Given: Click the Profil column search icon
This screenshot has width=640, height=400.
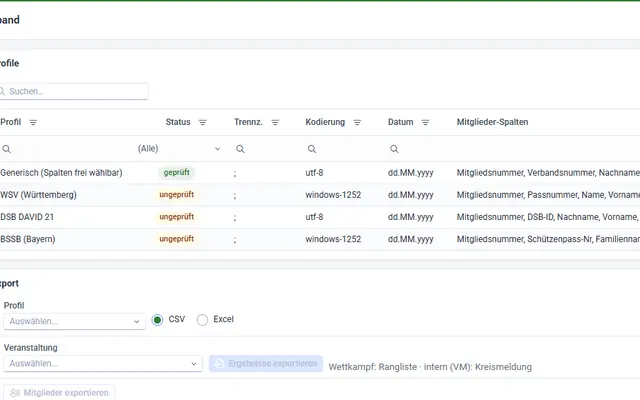Looking at the screenshot, I should [7, 149].
